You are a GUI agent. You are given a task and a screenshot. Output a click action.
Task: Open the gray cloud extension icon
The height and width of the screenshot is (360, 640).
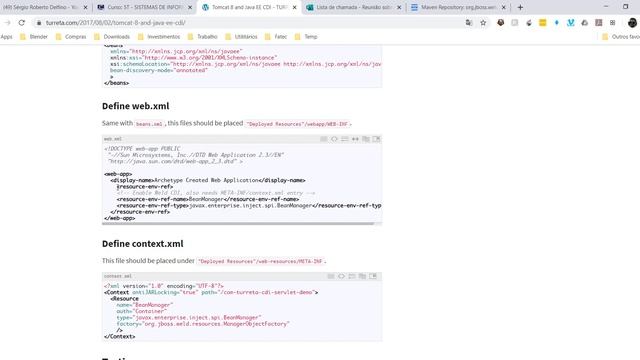tap(584, 23)
